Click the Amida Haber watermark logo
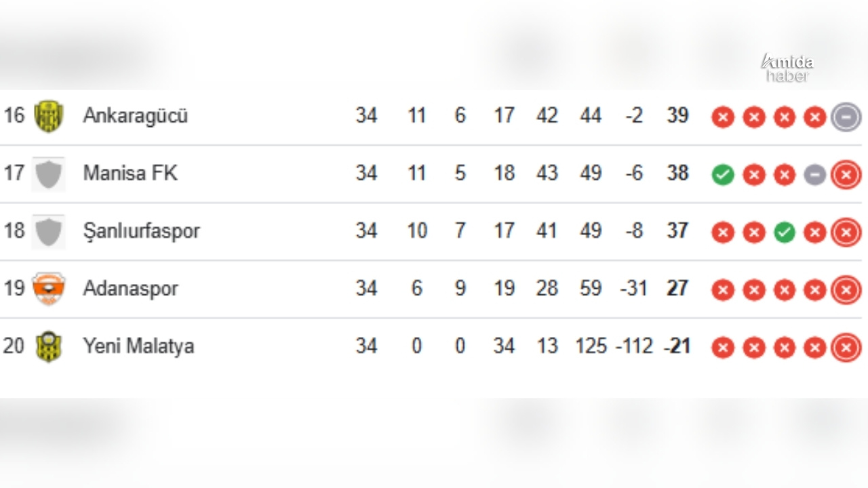 click(x=787, y=68)
